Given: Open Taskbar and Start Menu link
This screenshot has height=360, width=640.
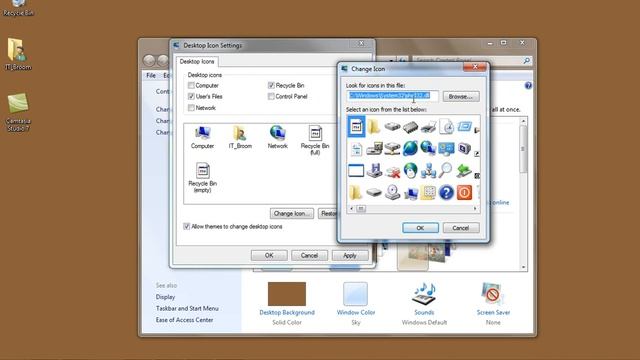Looking at the screenshot, I should (x=187, y=308).
